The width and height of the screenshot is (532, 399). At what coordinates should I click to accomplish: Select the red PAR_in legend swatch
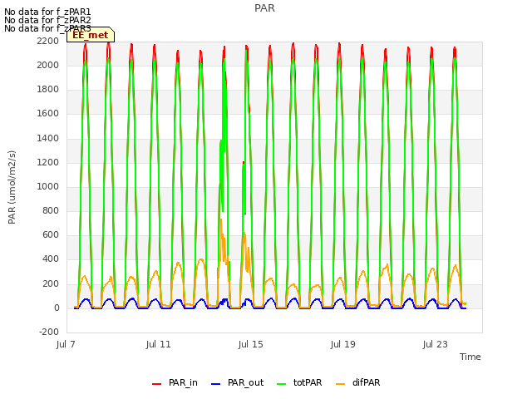point(156,384)
